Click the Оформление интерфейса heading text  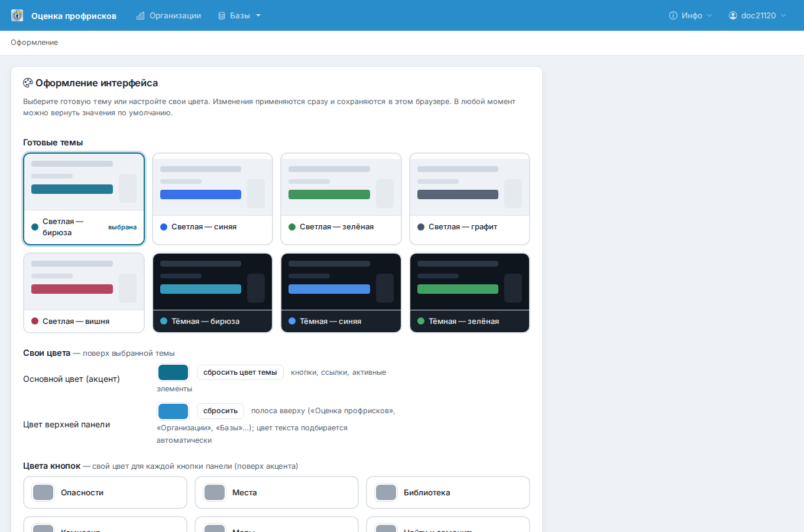(97, 83)
